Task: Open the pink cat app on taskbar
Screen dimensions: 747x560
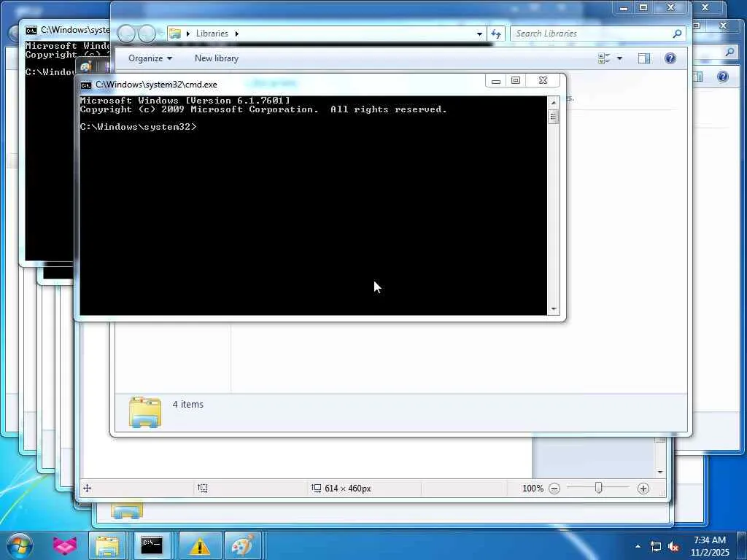Action: point(65,545)
